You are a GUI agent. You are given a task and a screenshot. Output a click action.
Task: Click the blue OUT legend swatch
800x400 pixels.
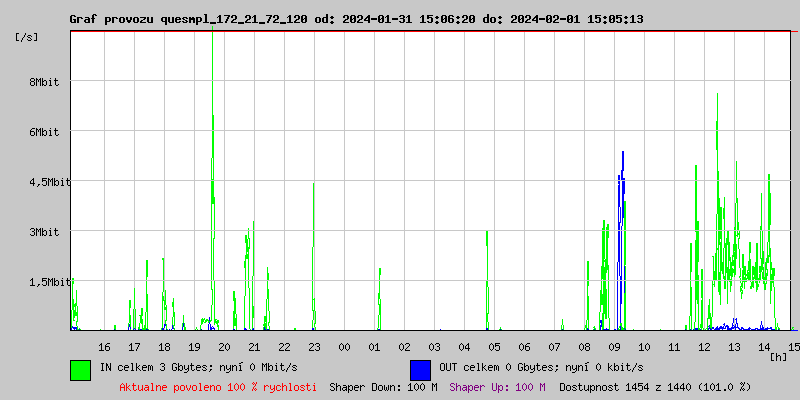tap(420, 369)
